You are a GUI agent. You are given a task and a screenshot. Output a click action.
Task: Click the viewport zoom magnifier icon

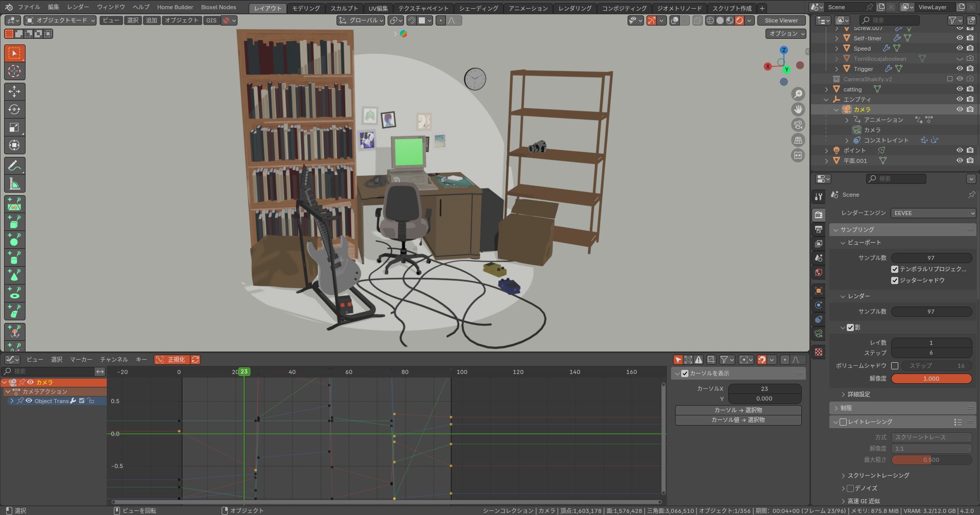pos(798,94)
